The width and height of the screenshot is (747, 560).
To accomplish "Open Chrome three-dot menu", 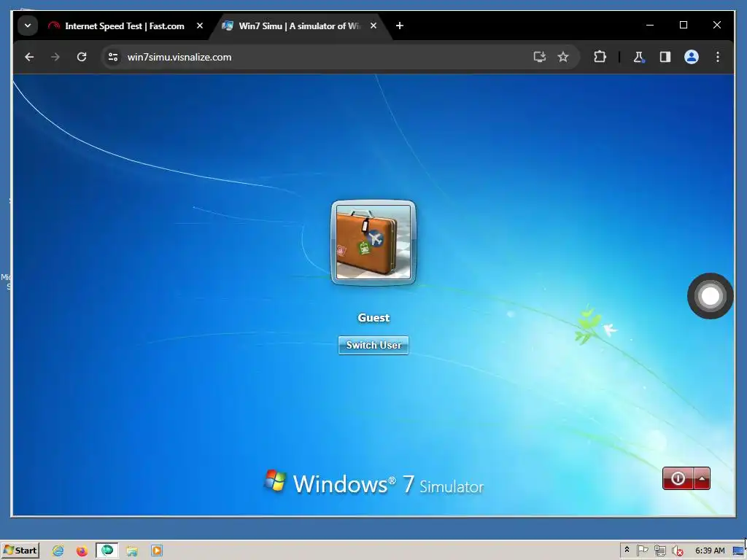I will [718, 57].
